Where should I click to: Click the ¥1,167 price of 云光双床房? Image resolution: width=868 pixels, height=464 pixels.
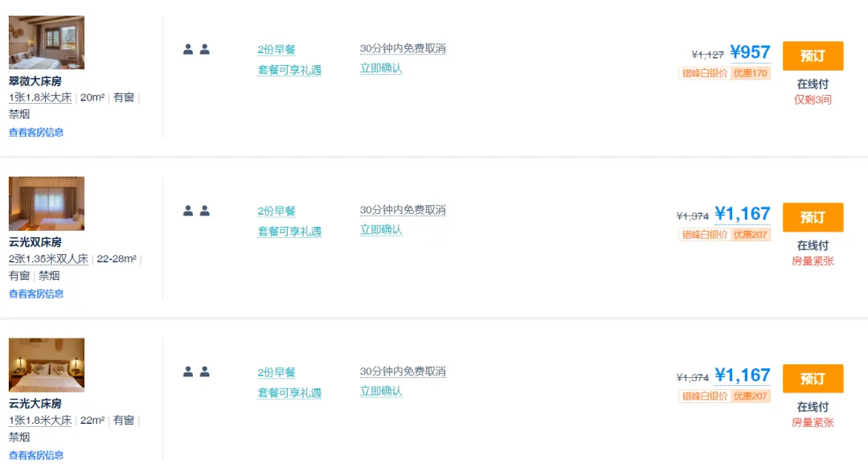click(743, 214)
